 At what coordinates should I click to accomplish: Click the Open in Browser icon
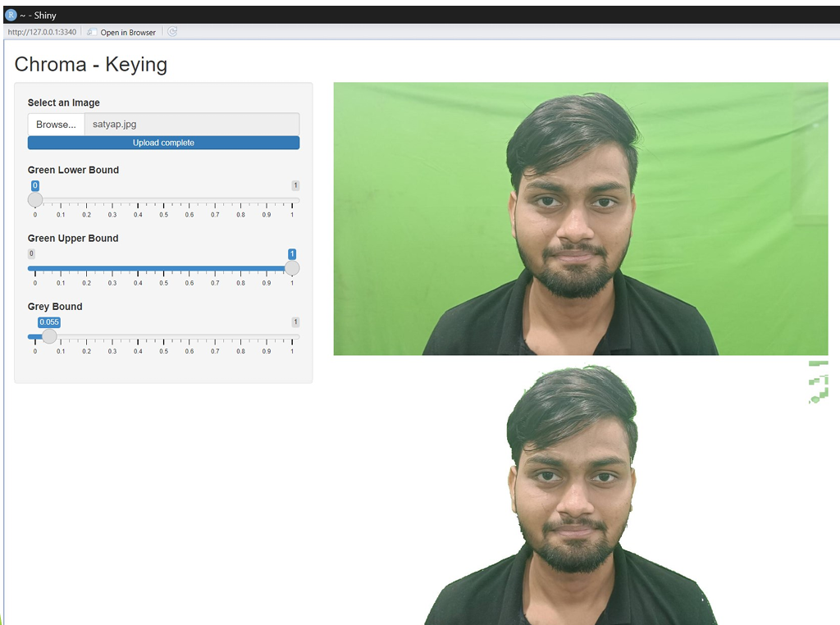89,32
